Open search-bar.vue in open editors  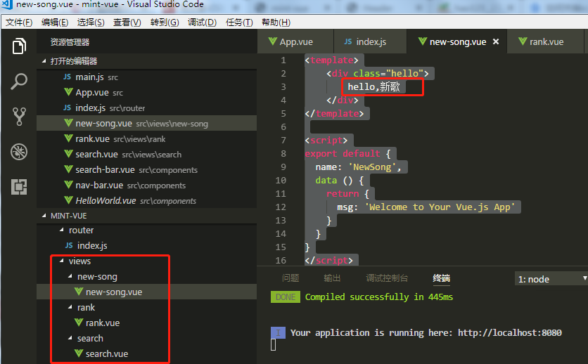click(146, 169)
